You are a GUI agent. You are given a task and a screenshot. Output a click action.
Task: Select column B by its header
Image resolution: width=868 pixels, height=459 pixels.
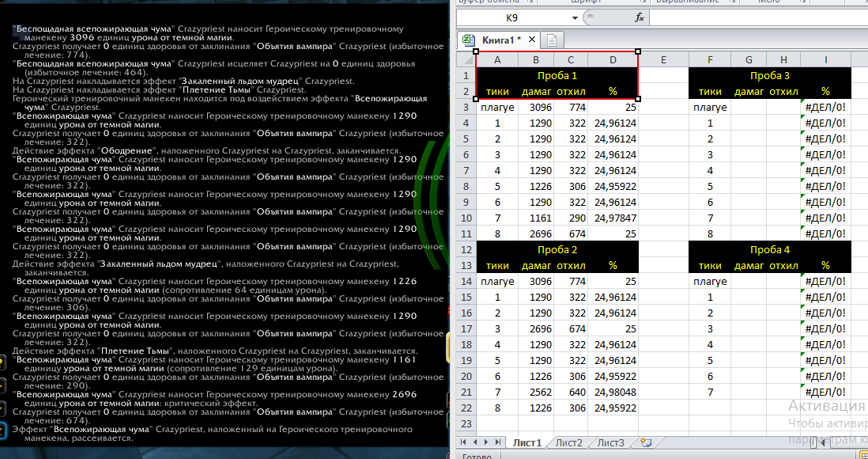click(536, 59)
